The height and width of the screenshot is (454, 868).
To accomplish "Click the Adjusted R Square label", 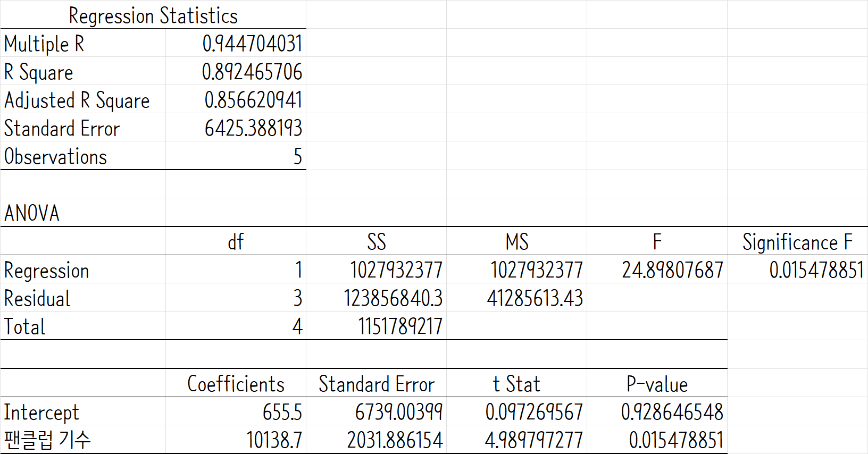I will (x=77, y=100).
